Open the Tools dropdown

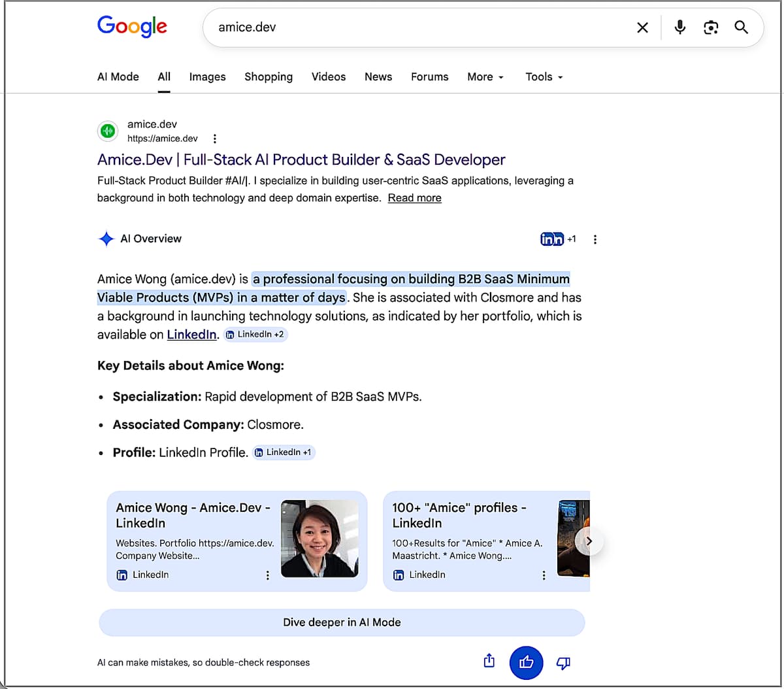coord(544,77)
